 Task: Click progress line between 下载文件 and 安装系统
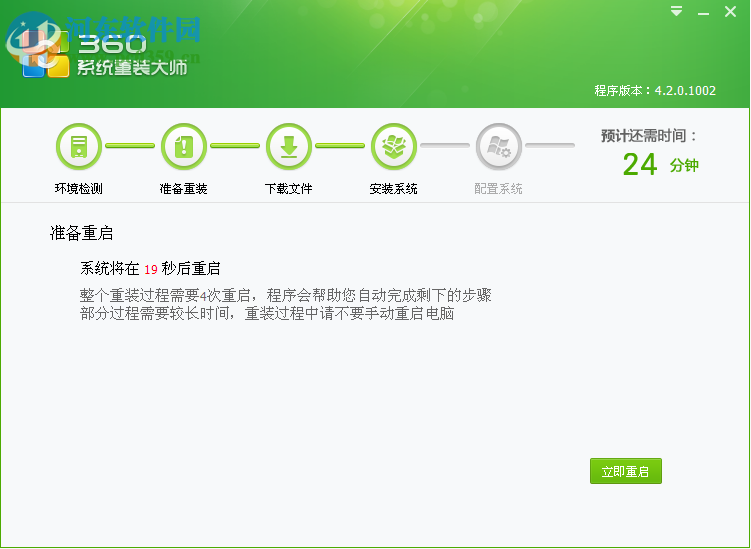[x=340, y=146]
